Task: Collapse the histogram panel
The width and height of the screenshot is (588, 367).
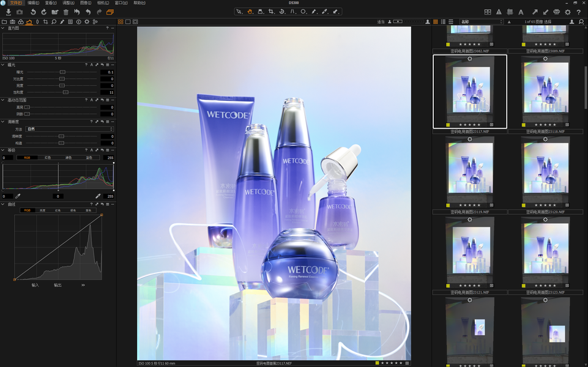Action: tap(3, 28)
